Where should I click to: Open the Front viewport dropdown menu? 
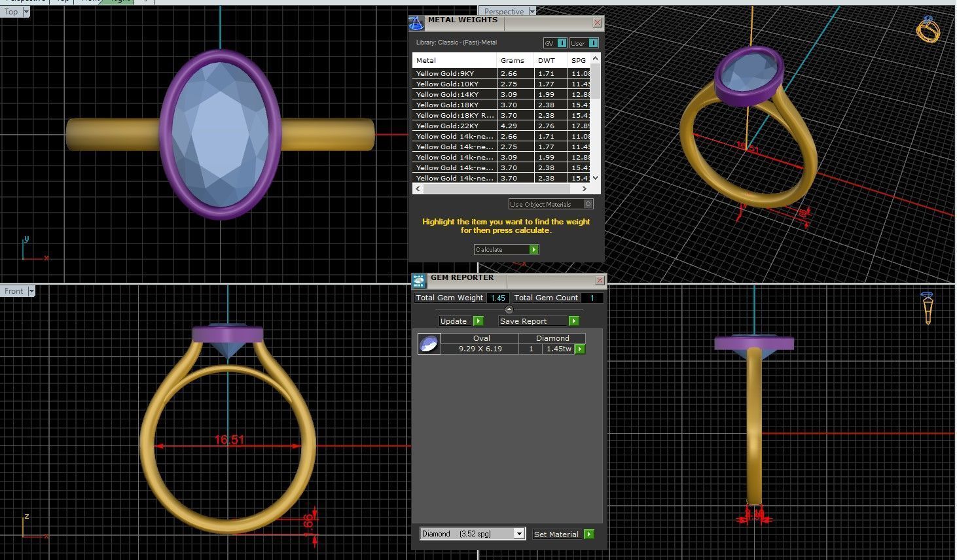coord(31,291)
